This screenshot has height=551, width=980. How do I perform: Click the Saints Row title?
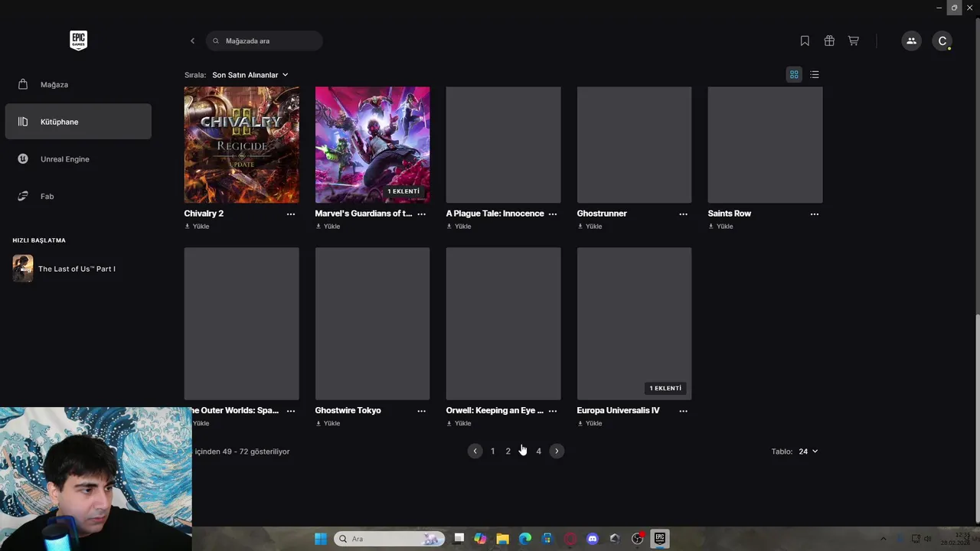click(730, 214)
